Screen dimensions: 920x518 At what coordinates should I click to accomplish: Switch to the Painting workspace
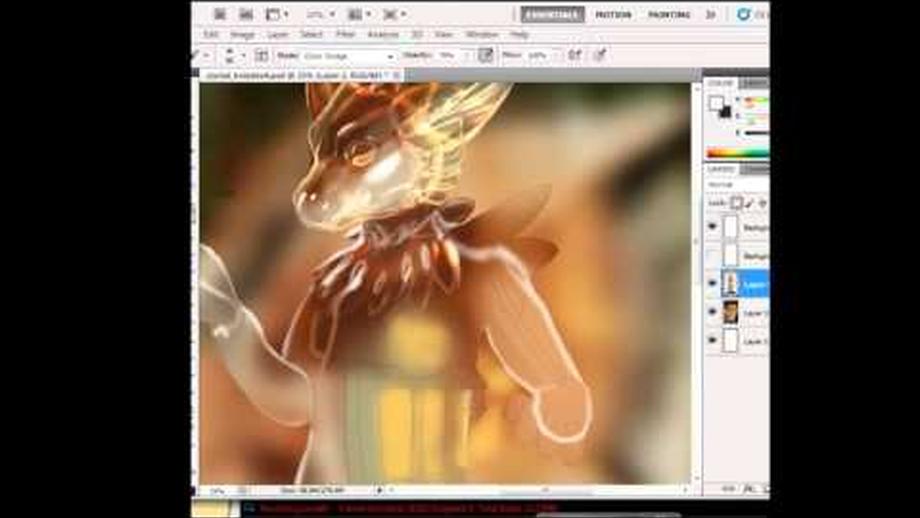pos(669,15)
